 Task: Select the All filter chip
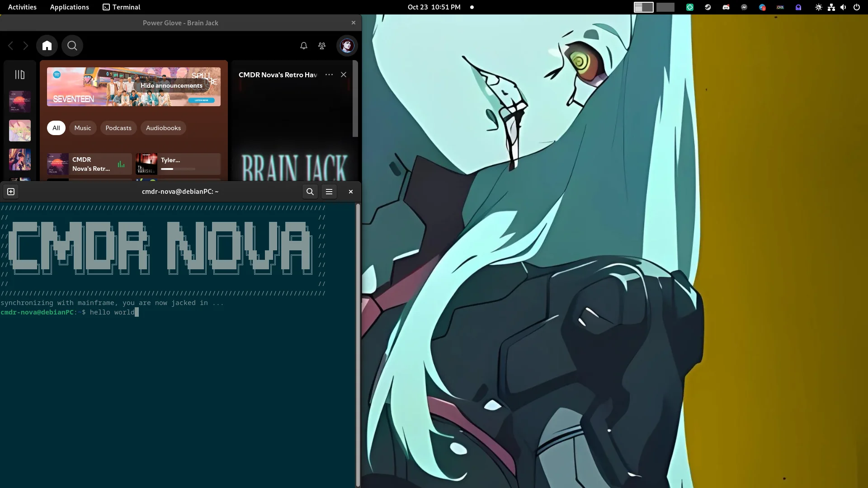coord(56,128)
